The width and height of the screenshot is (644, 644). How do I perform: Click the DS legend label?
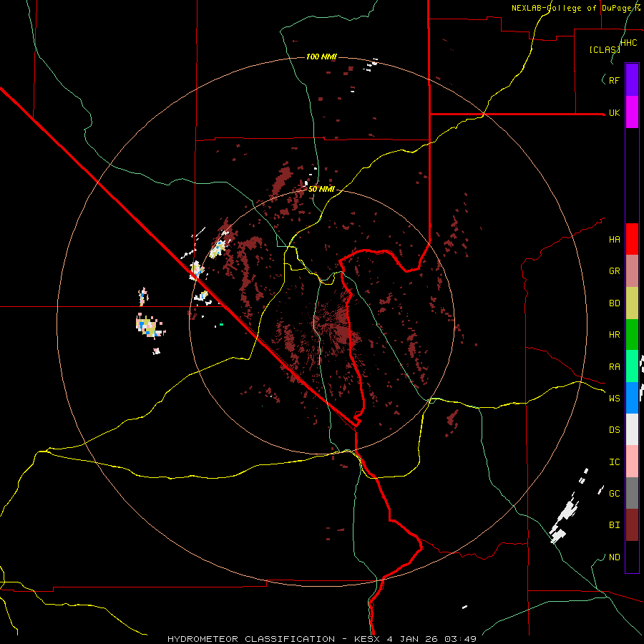(614, 430)
